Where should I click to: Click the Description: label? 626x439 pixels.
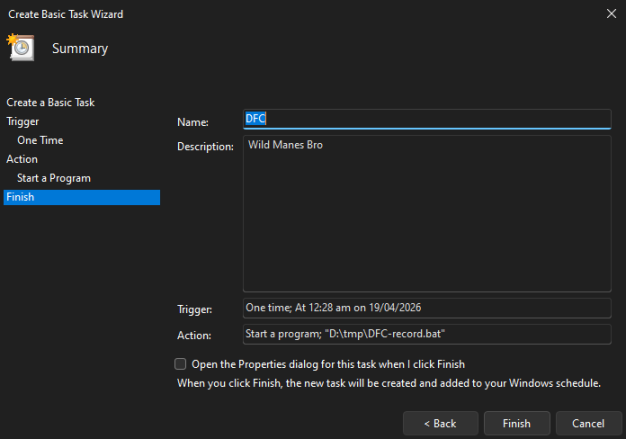pos(205,146)
